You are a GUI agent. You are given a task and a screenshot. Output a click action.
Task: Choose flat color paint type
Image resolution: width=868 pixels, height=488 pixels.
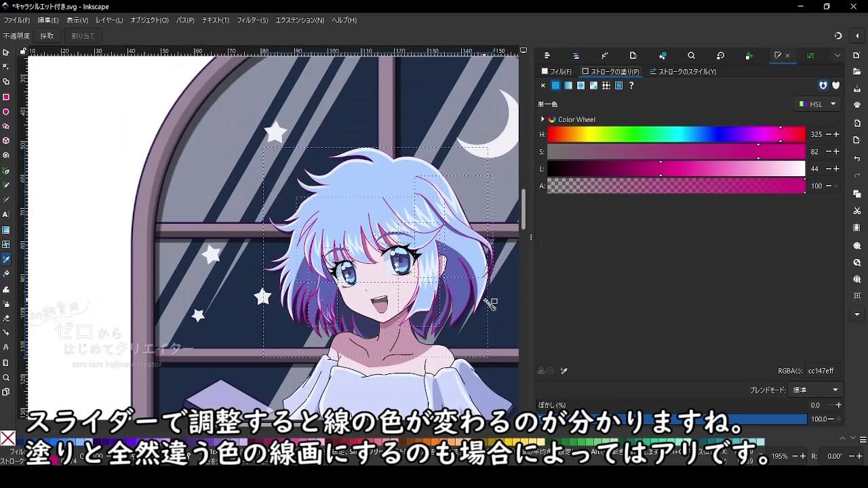click(555, 85)
